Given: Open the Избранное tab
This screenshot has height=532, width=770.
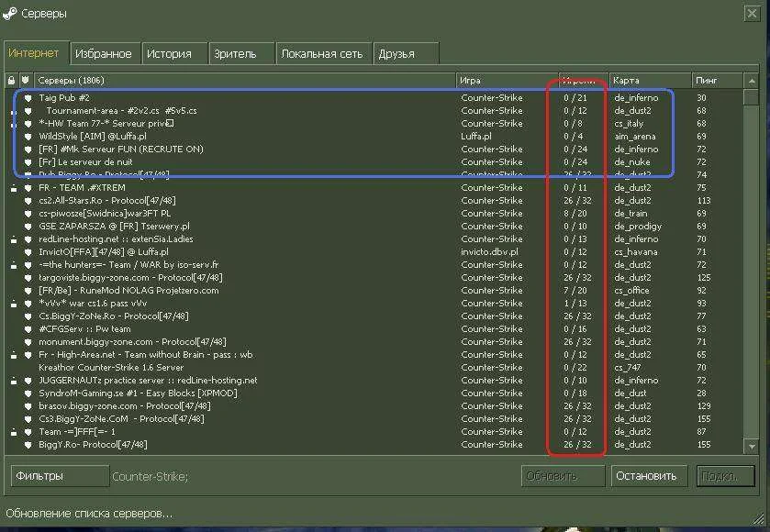Looking at the screenshot, I should coord(105,53).
